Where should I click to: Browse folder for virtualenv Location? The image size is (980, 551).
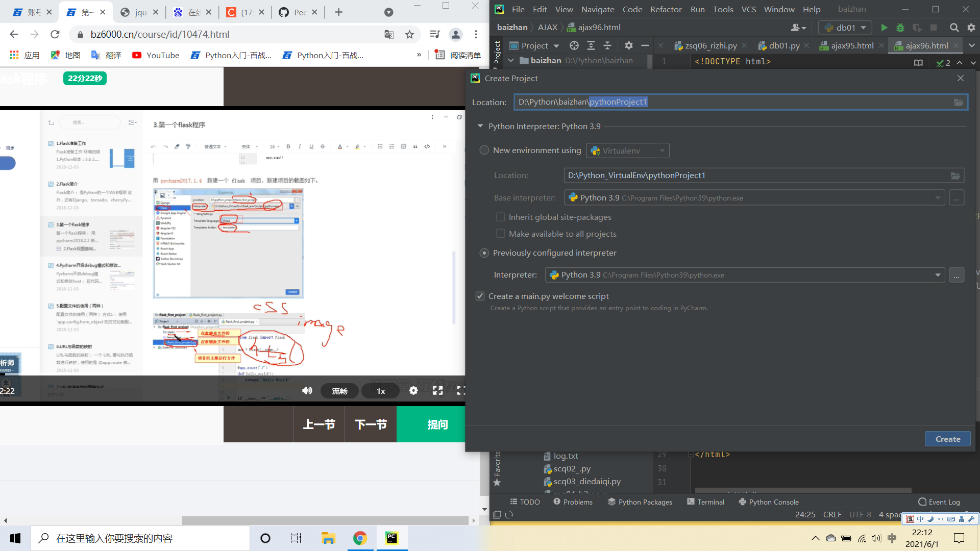pyautogui.click(x=955, y=176)
